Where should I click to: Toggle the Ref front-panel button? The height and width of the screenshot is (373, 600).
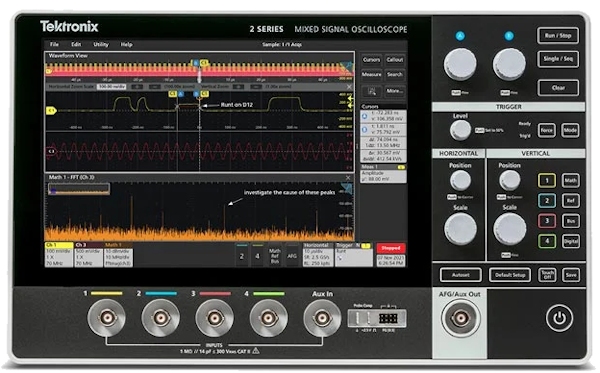coord(571,200)
